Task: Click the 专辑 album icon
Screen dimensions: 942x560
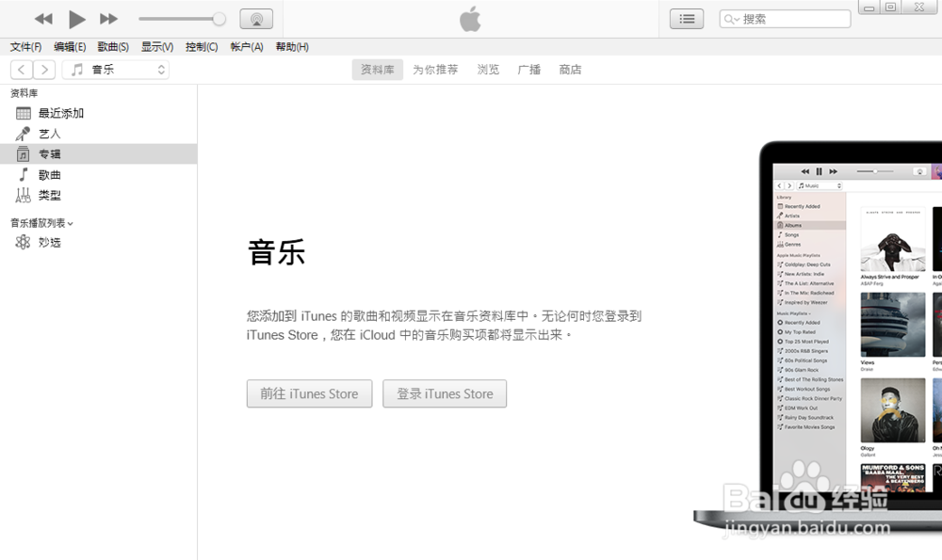Action: [23, 154]
